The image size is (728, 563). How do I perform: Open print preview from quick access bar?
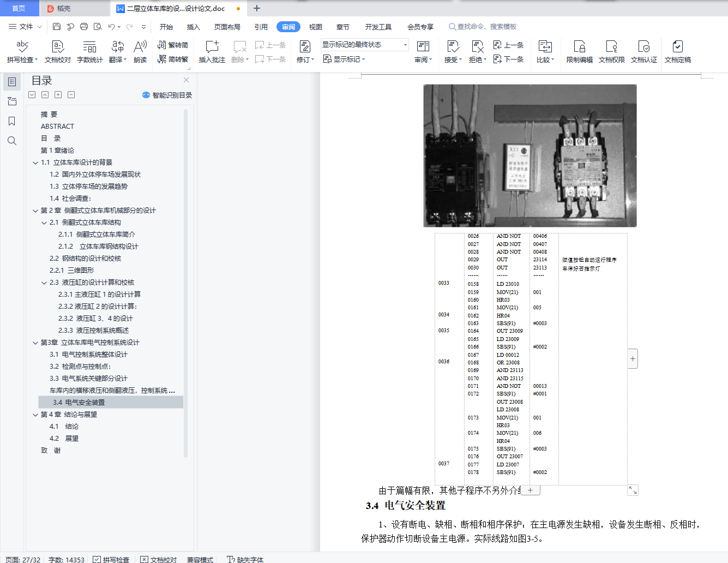(98, 27)
